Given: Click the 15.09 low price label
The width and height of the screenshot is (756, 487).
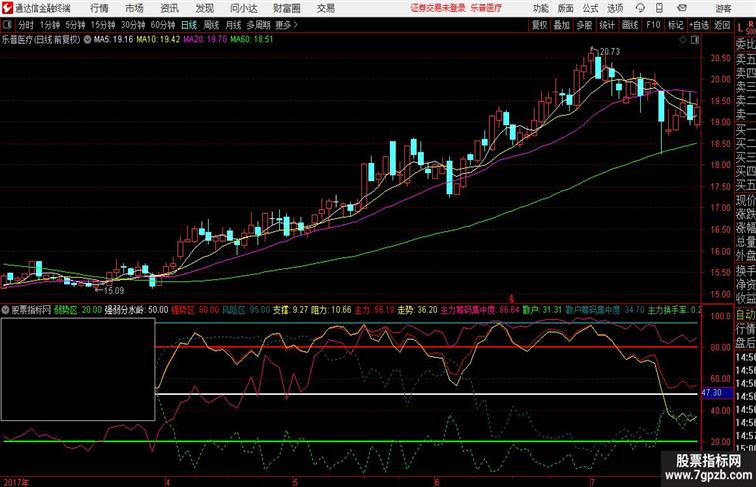Looking at the screenshot, I should click(114, 291).
